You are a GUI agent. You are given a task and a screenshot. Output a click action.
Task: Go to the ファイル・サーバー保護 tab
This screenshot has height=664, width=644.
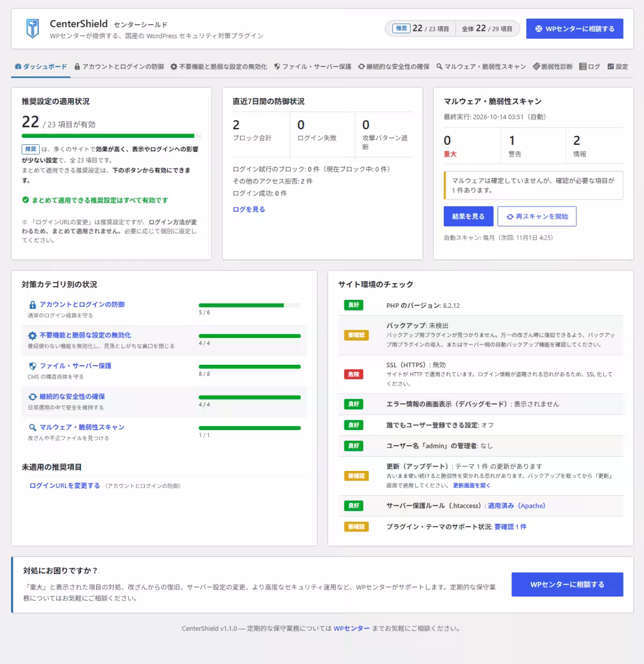click(312, 67)
